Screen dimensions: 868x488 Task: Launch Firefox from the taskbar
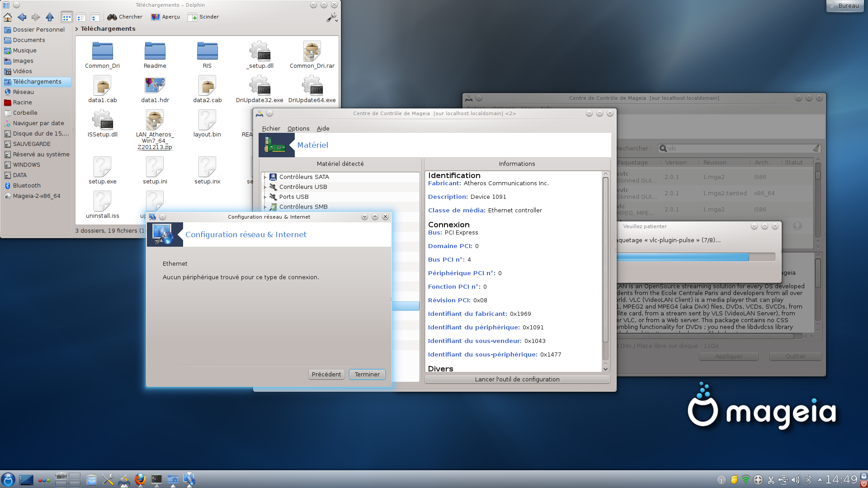(140, 479)
